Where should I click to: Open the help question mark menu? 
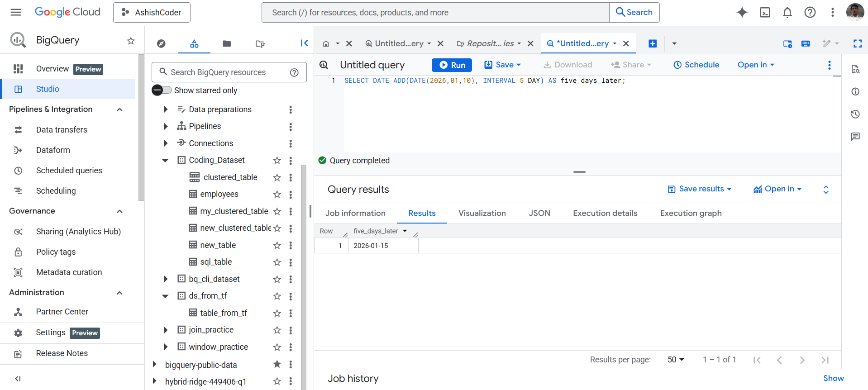810,12
